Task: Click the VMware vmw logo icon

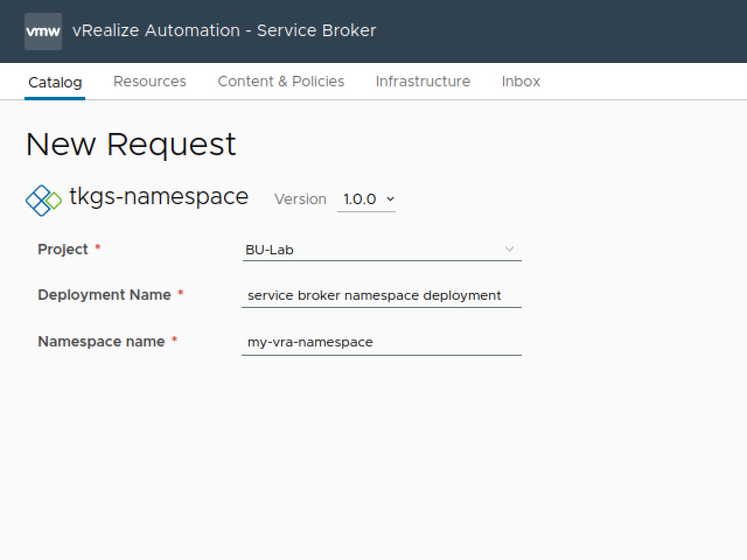Action: [43, 32]
